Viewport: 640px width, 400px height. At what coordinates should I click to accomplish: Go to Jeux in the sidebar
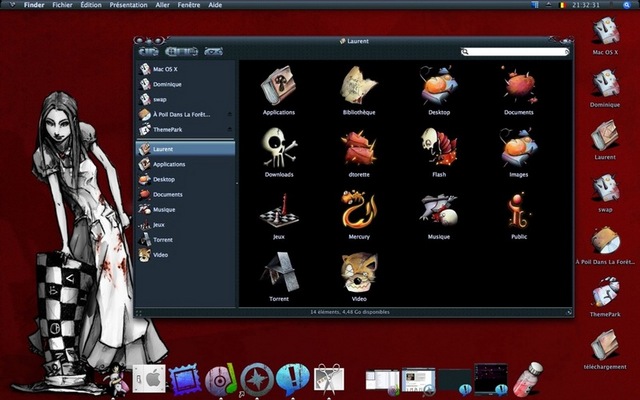(186, 224)
